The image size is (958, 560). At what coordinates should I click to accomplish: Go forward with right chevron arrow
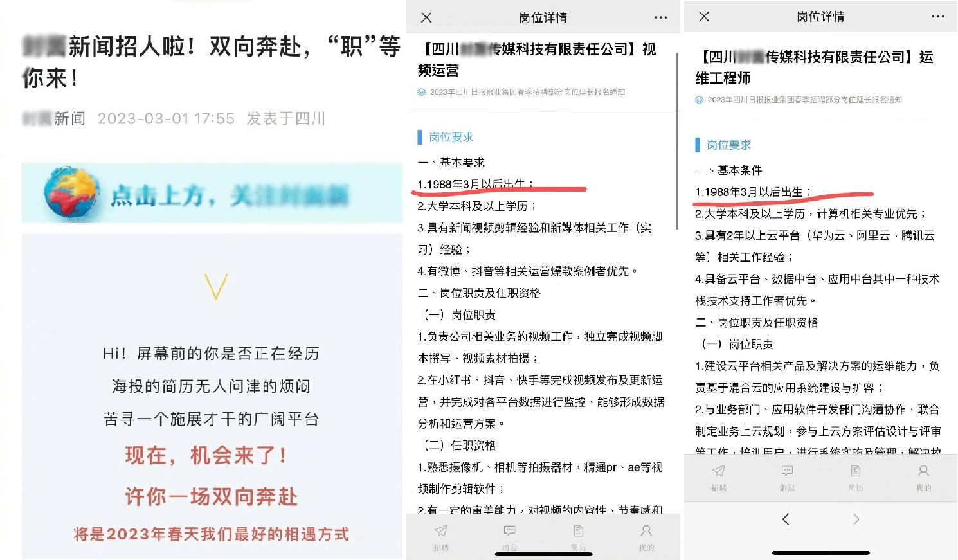[x=856, y=519]
